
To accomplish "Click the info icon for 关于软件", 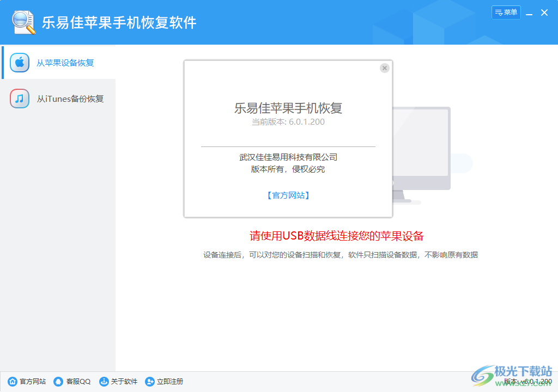I will pos(104,381).
